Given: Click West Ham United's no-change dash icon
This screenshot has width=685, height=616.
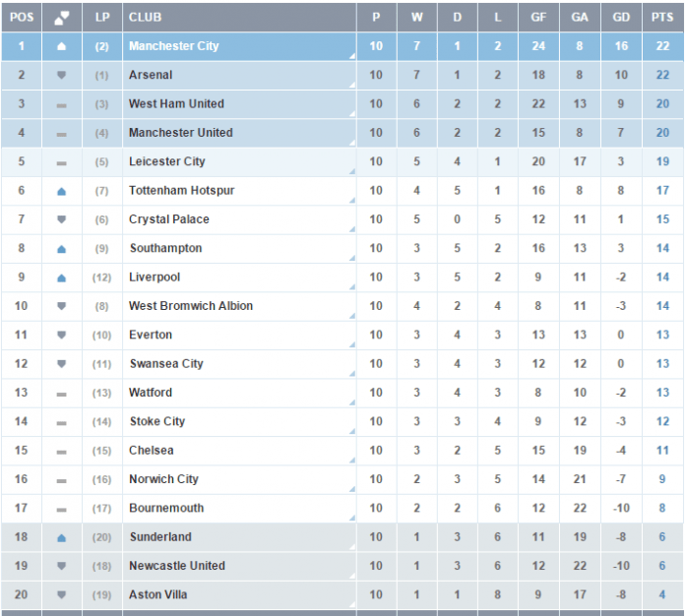Looking at the screenshot, I should [x=62, y=105].
